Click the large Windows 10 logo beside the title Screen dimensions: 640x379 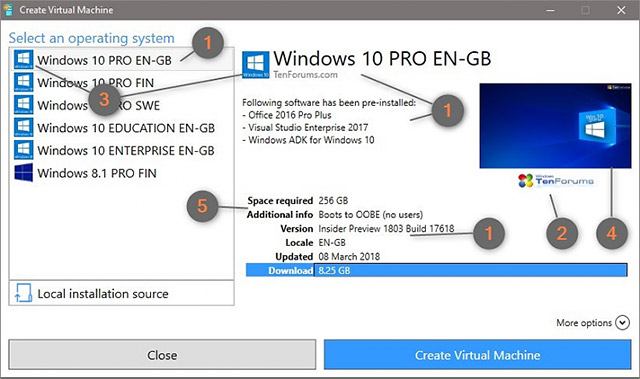click(x=256, y=64)
